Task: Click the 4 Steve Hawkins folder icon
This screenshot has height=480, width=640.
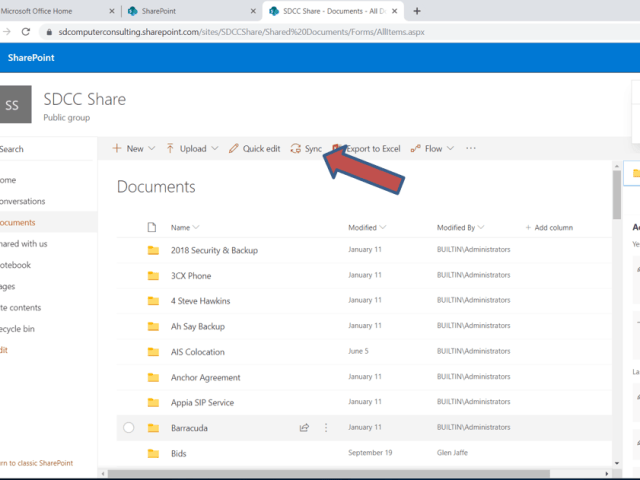Action: tap(153, 301)
